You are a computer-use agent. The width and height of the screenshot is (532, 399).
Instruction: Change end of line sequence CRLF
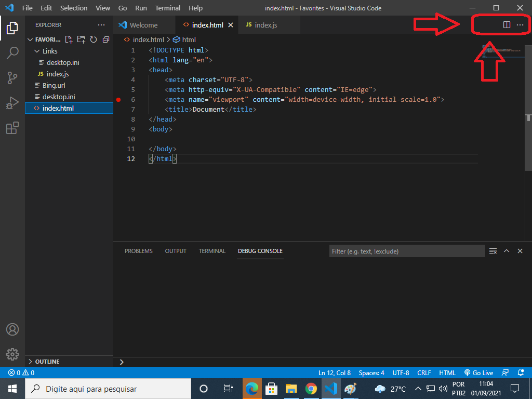(x=424, y=373)
